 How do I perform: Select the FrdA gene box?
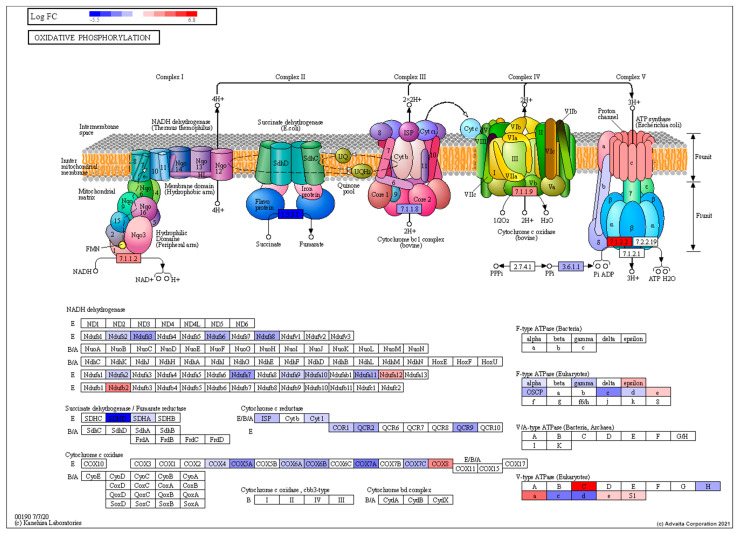click(x=142, y=439)
